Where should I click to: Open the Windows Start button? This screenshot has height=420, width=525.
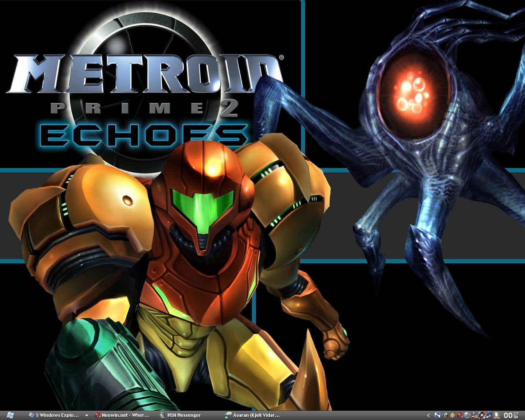click(10, 415)
